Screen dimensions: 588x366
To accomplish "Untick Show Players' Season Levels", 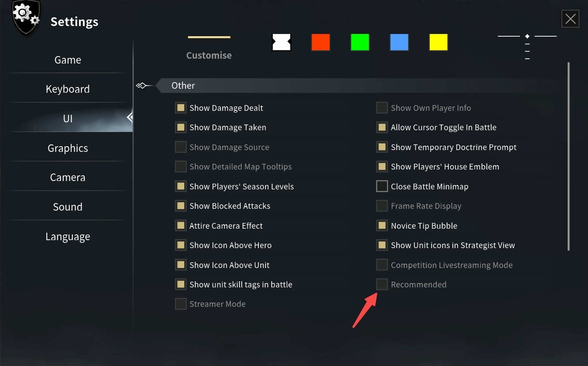I will [181, 186].
